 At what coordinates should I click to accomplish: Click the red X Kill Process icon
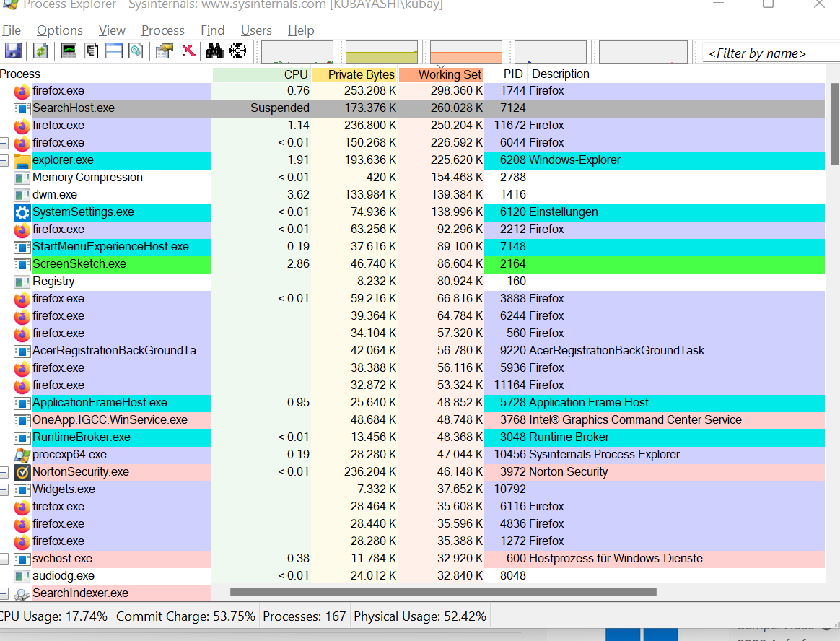pos(188,51)
